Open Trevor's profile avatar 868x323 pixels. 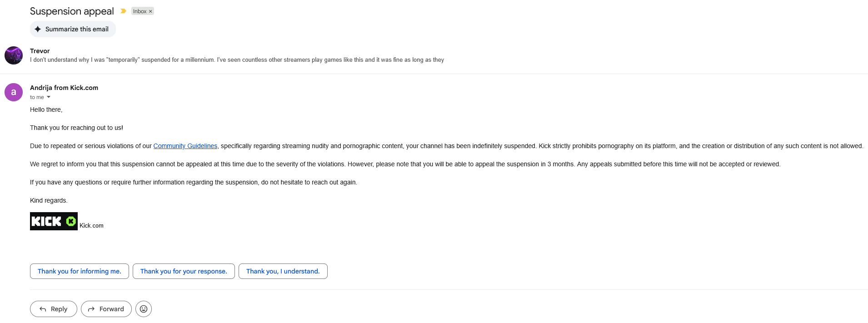(14, 55)
